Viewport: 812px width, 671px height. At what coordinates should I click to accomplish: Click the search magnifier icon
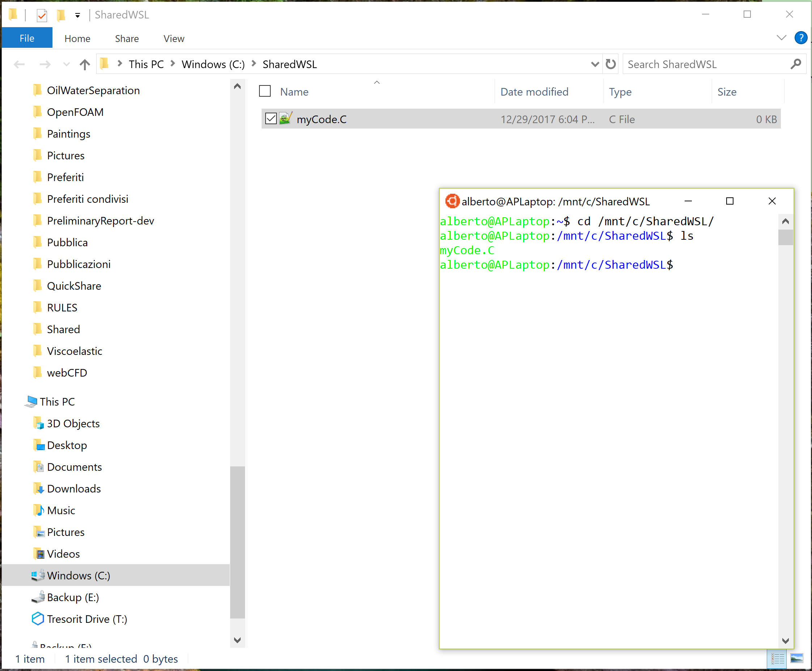(796, 64)
